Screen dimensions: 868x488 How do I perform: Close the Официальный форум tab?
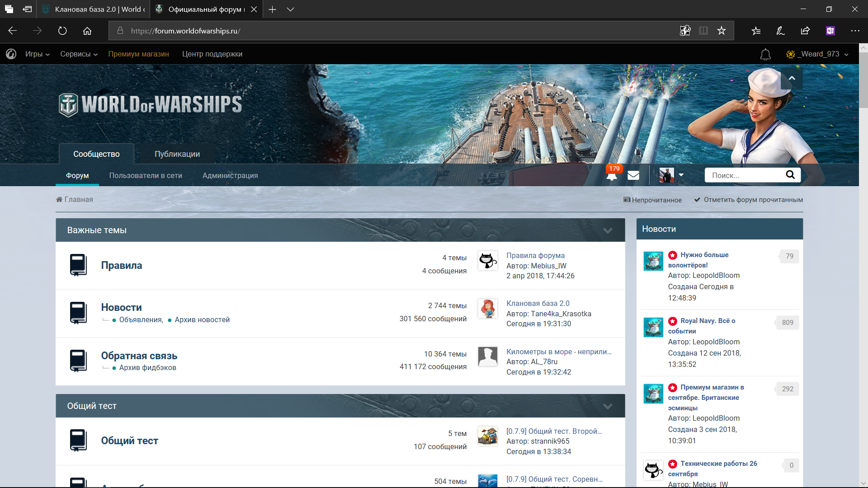pos(254,9)
